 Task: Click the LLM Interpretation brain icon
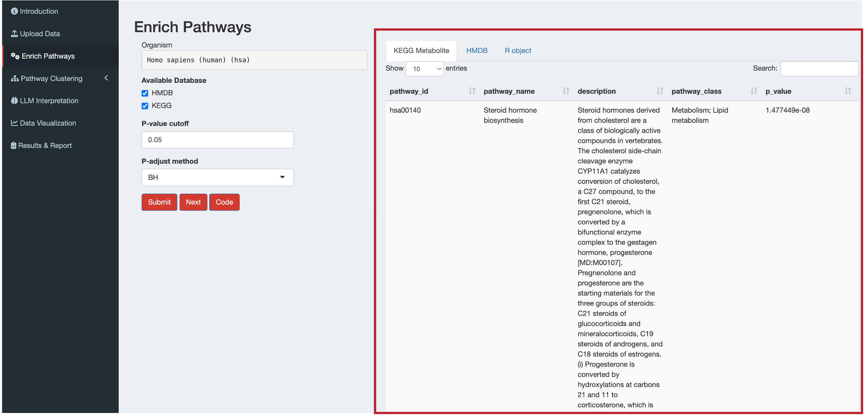point(14,101)
